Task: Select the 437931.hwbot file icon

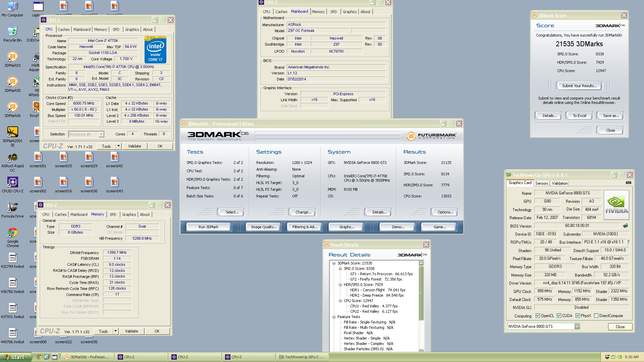Action: click(12, 310)
